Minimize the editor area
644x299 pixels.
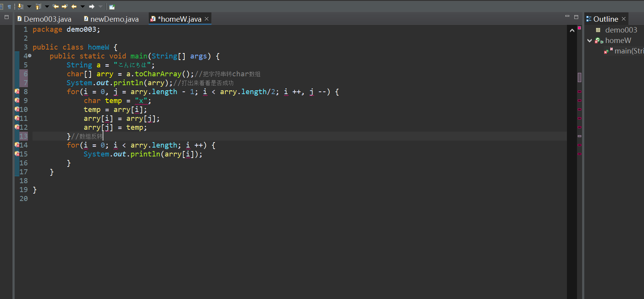click(x=567, y=17)
